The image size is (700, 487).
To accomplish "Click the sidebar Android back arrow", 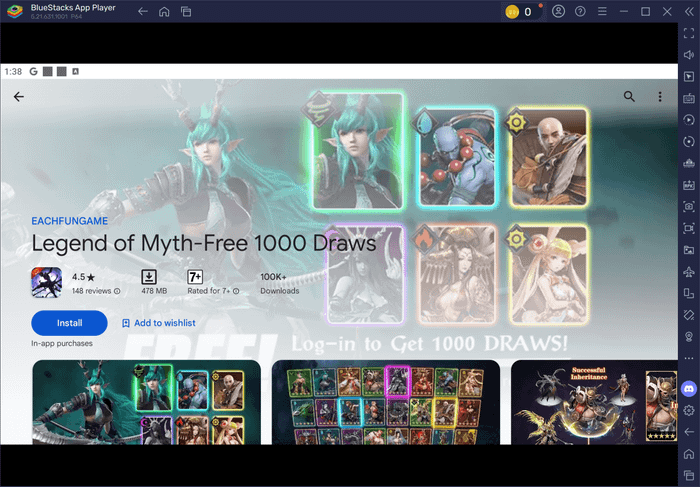I will pos(689,432).
